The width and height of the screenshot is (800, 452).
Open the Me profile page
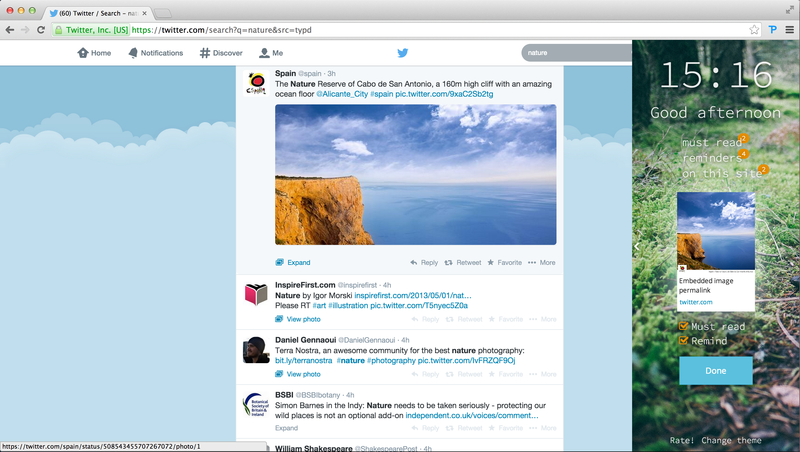coord(271,53)
